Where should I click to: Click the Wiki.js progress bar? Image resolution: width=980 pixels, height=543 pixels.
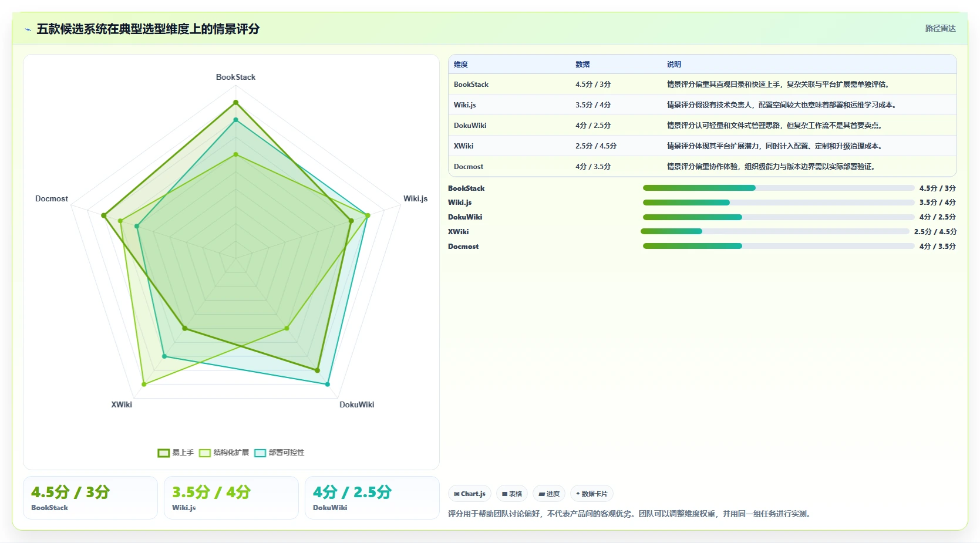coord(779,203)
